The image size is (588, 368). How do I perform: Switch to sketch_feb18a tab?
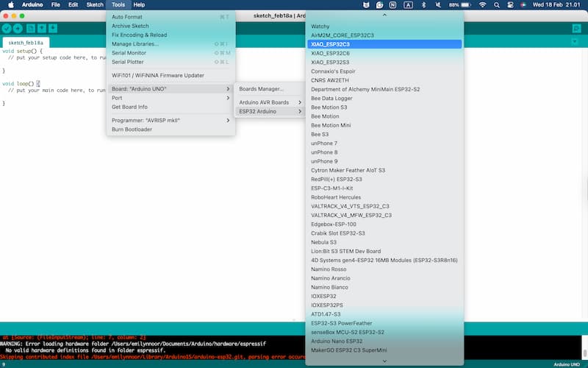(x=26, y=43)
